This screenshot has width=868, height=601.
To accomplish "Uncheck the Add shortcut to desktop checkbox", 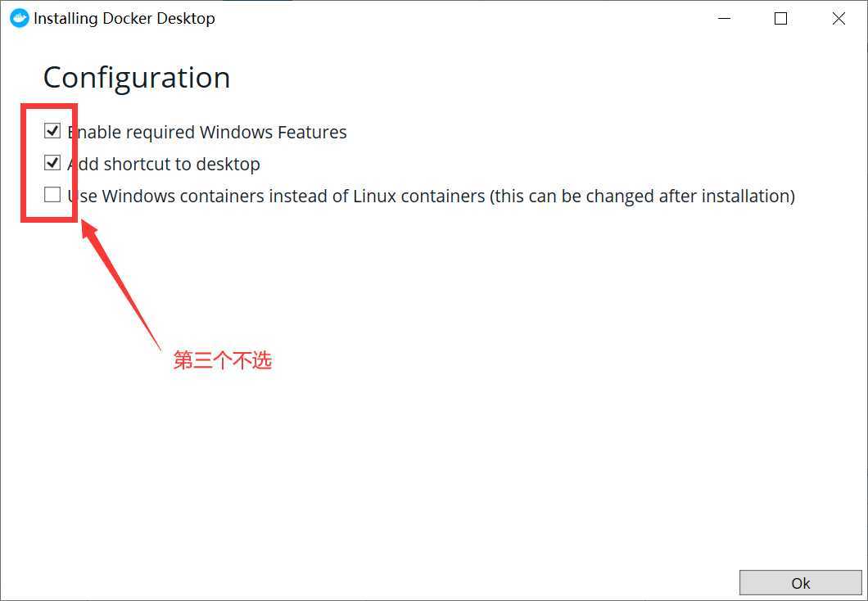I will click(x=52, y=163).
